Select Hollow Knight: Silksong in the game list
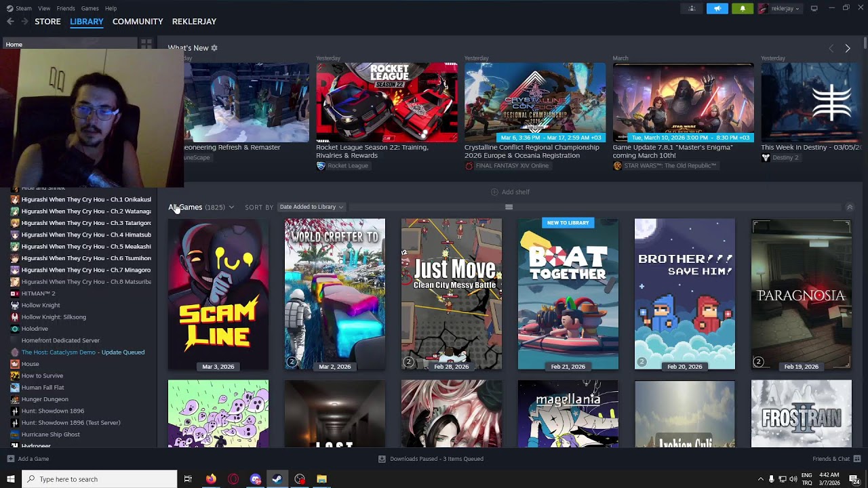Image resolution: width=868 pixels, height=488 pixels. pos(54,317)
